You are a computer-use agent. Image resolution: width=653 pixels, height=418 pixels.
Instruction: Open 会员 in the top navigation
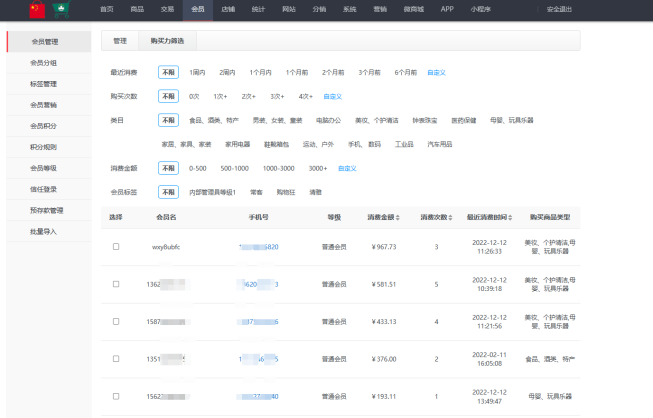tap(198, 9)
